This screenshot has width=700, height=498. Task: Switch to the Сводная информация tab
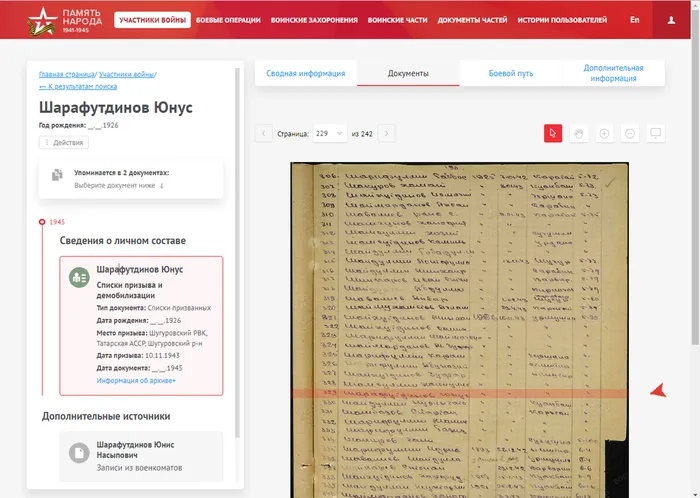pyautogui.click(x=306, y=73)
